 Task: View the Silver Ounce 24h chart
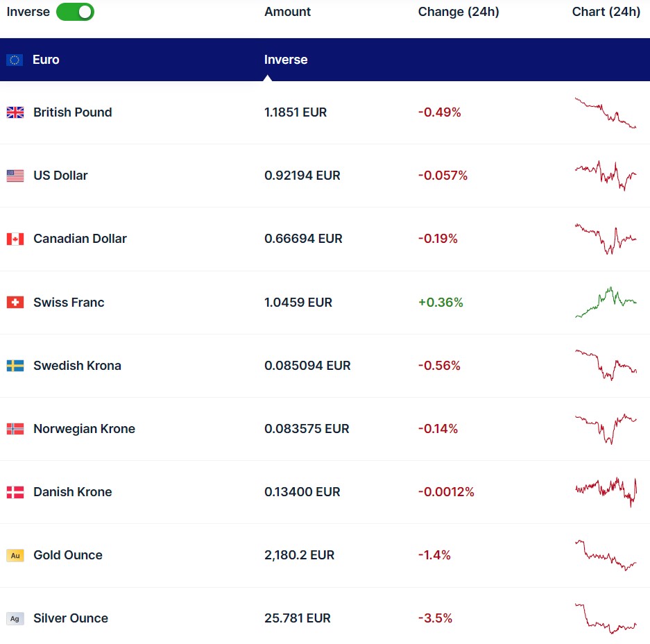pos(605,618)
